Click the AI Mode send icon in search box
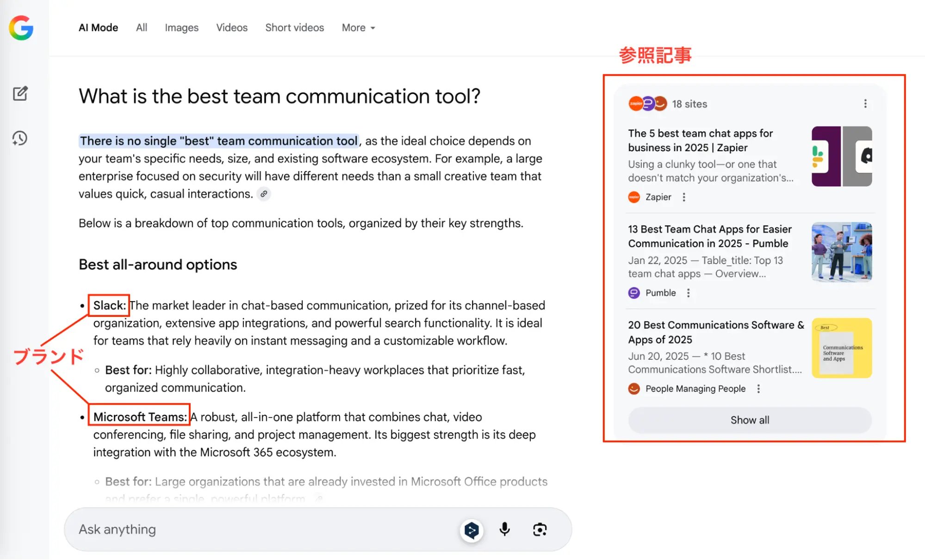925x560 pixels. pyautogui.click(x=472, y=530)
